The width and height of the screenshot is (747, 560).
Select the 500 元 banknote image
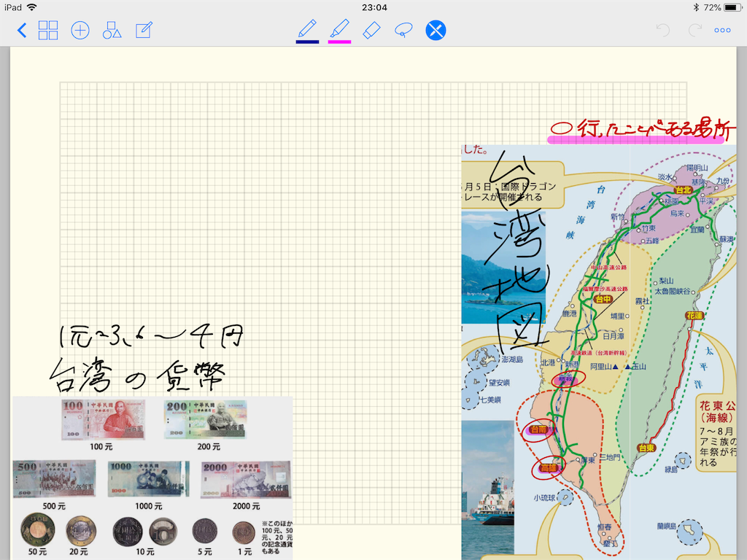[x=54, y=479]
